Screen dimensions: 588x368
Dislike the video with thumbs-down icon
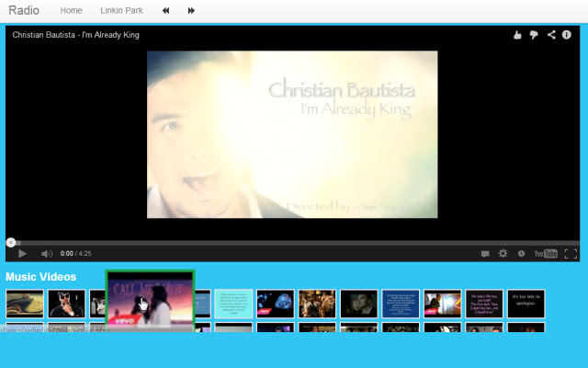point(534,35)
